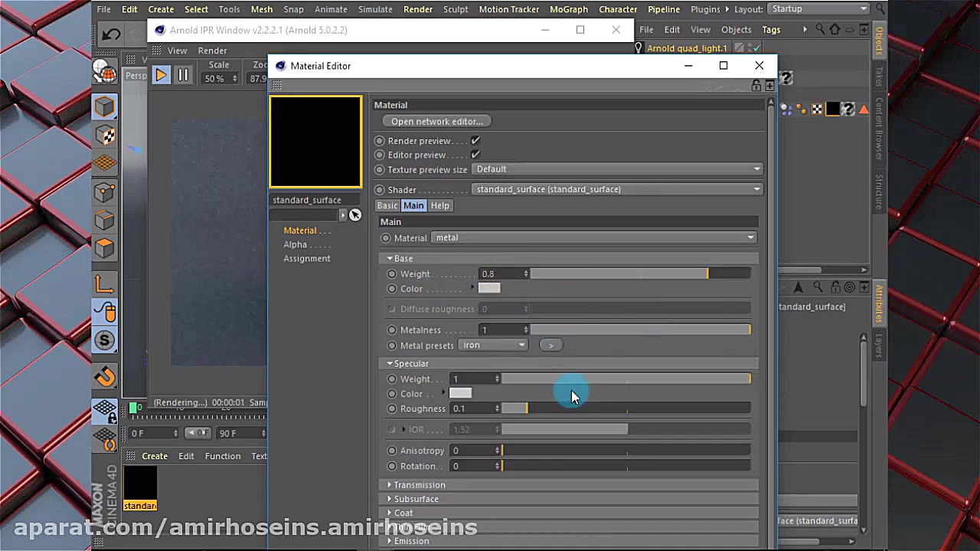Screen dimensions: 980x551
Task: Open the Simulate menu
Action: (375, 9)
